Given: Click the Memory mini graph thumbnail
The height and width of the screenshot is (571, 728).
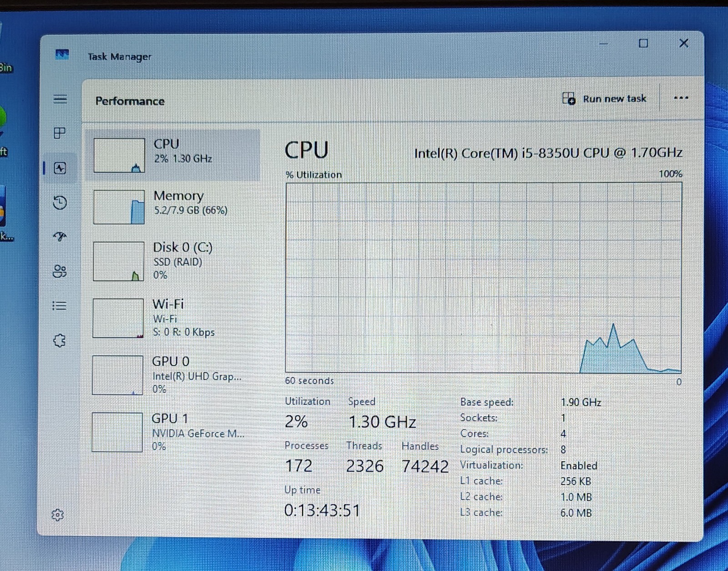Looking at the screenshot, I should point(119,207).
